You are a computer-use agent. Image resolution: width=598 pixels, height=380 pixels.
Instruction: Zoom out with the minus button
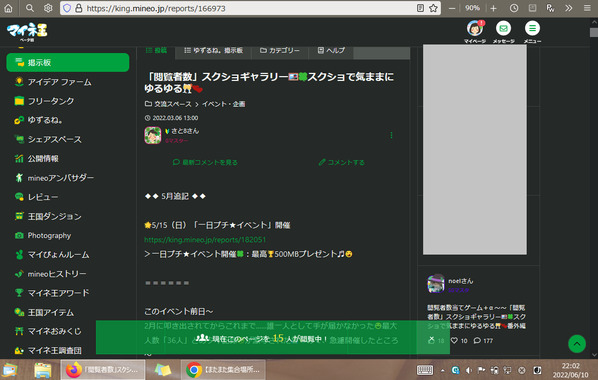(452, 8)
